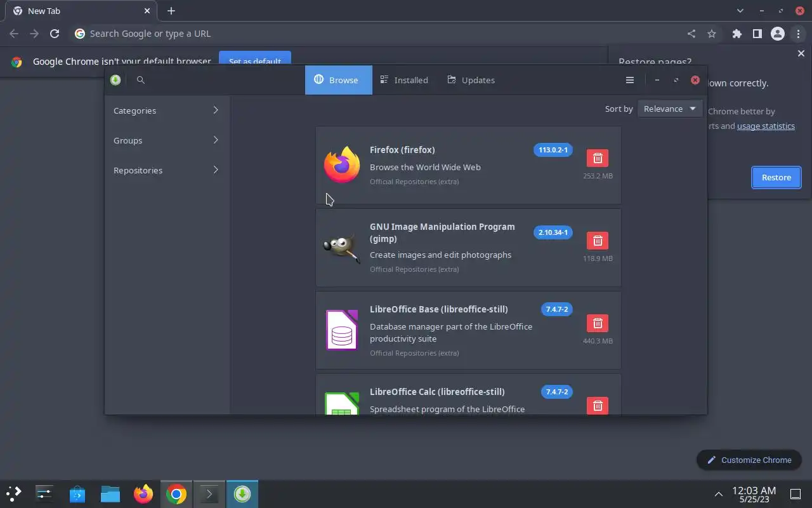The image size is (812, 508).
Task: Open Chrome three-dot menu
Action: (x=798, y=34)
